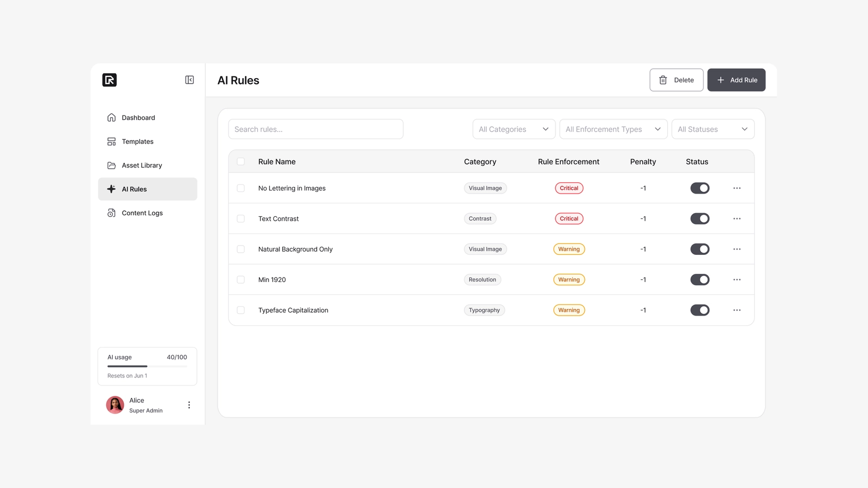Click the Critical badge for No Lettering in Images
868x488 pixels.
569,188
